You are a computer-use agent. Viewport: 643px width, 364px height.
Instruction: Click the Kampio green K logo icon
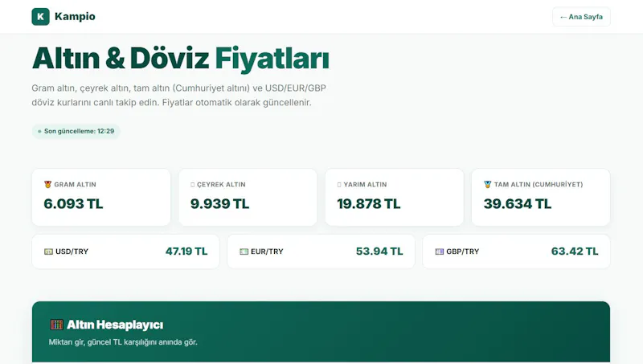pos(41,16)
